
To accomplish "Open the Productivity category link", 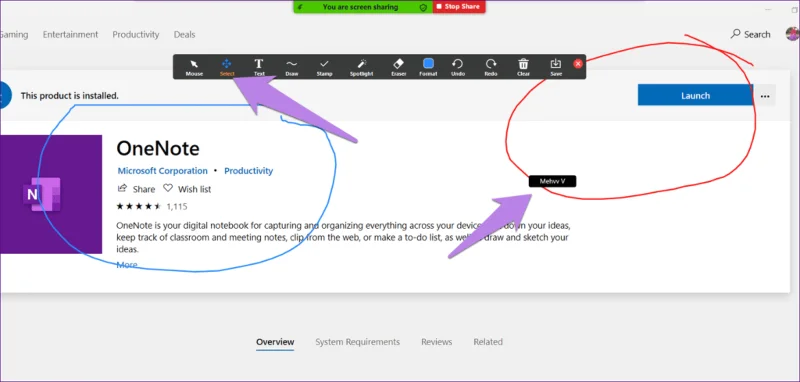I will coord(248,171).
